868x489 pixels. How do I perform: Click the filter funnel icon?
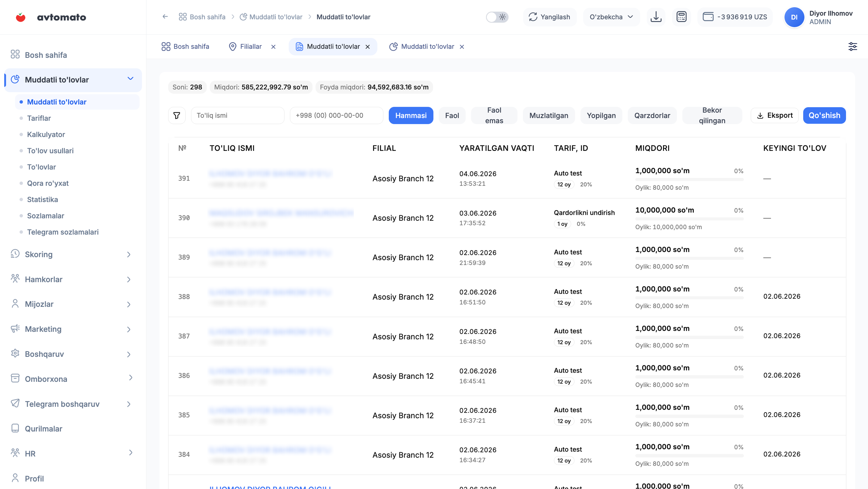177,115
